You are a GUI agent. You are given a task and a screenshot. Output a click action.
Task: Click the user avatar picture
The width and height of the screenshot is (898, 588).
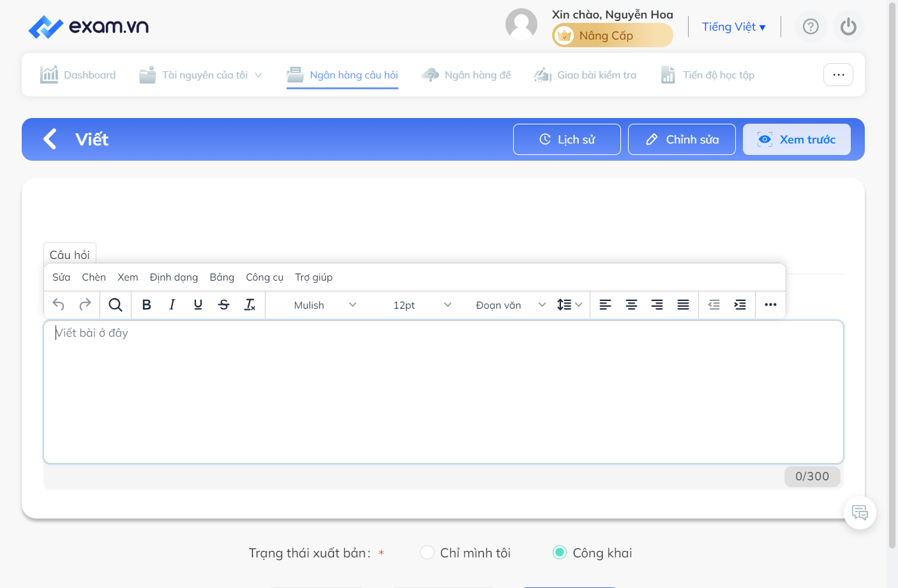click(x=521, y=24)
